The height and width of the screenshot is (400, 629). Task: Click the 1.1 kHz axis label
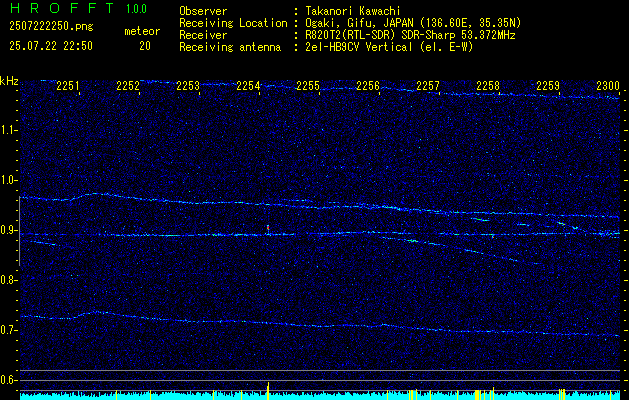coord(8,130)
